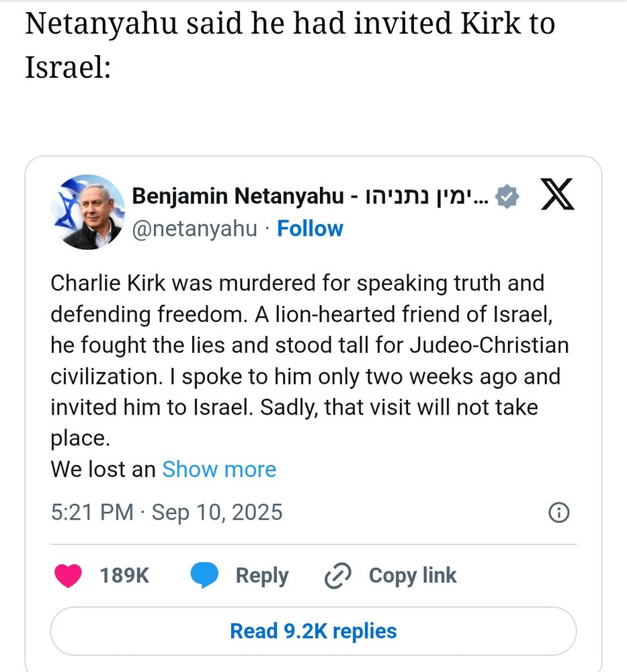This screenshot has height=672, width=627.
Task: Open the tweet info circle icon
Action: pos(559,513)
